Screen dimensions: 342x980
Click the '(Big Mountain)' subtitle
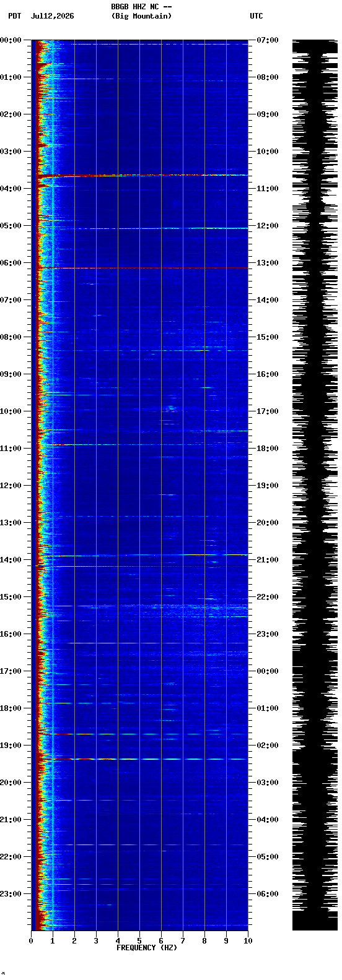pyautogui.click(x=141, y=16)
